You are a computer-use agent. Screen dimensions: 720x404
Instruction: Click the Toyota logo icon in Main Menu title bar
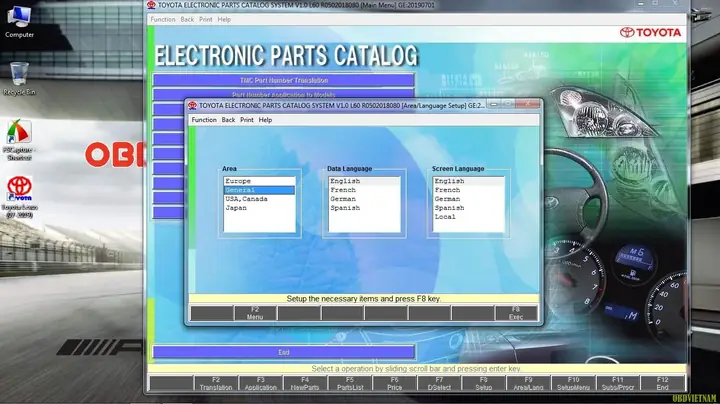click(x=152, y=5)
